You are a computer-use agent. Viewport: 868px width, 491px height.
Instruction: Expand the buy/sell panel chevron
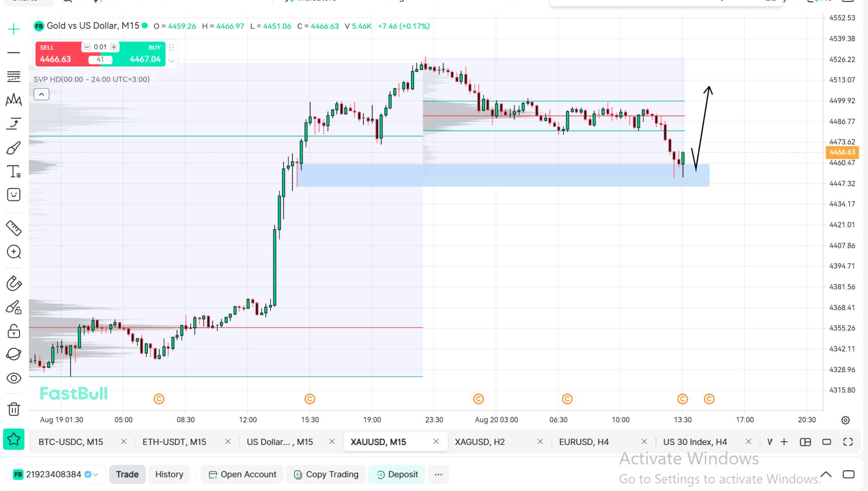171,61
